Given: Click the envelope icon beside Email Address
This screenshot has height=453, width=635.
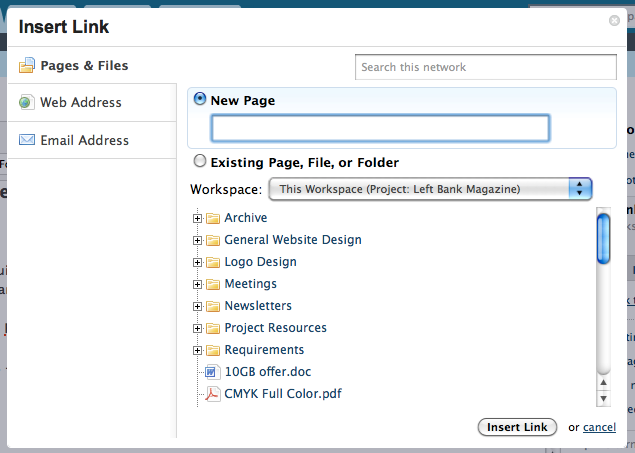Looking at the screenshot, I should click(26, 140).
